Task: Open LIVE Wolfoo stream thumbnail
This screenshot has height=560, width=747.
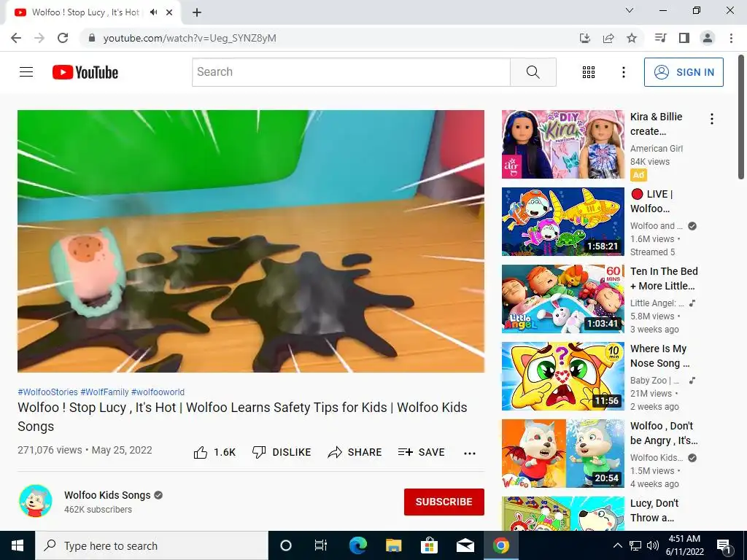Action: 562,222
